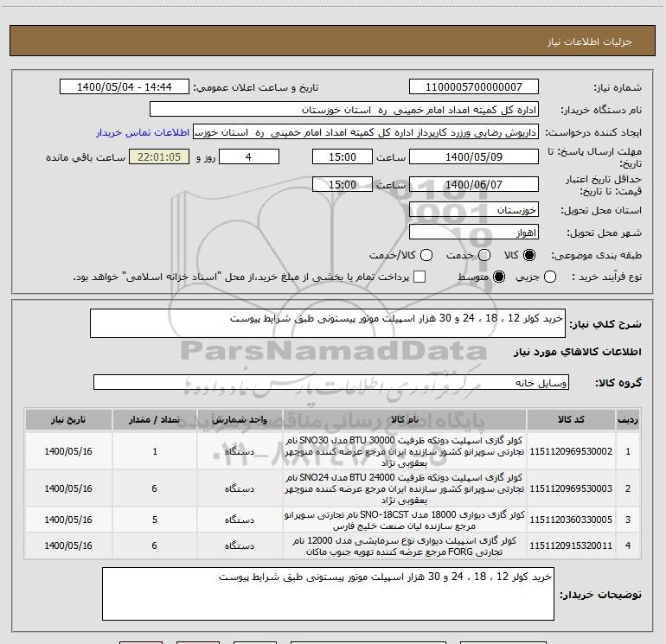Click the delivery province field خوزستان
666x644 pixels.
[474, 210]
